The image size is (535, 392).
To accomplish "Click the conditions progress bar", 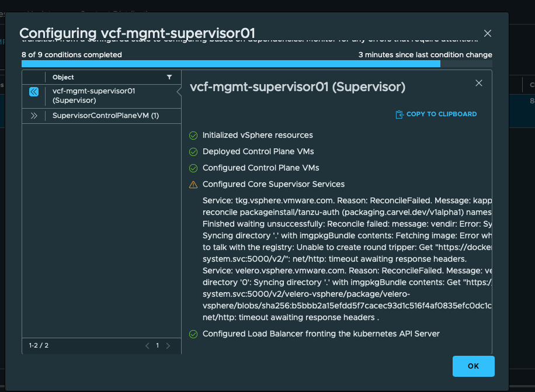I will coord(256,64).
